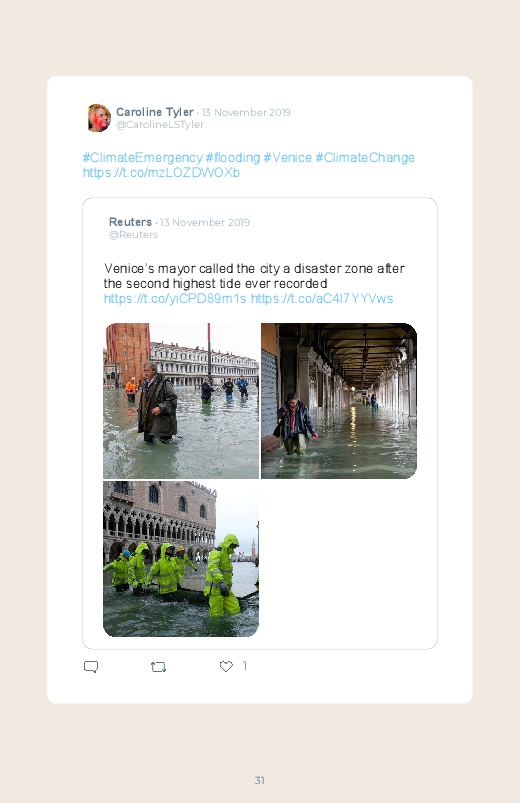Click the @CarolineLSTyler handle
The width and height of the screenshot is (520, 803).
coord(160,124)
